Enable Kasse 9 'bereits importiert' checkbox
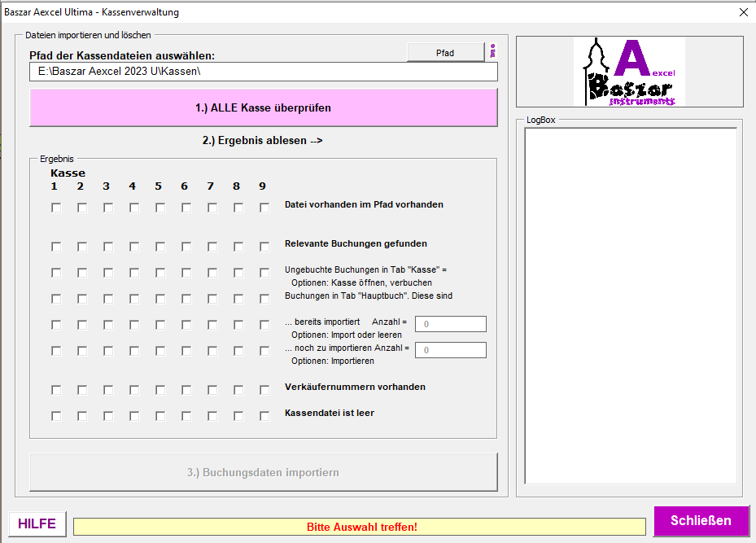This screenshot has height=543, width=756. point(264,325)
